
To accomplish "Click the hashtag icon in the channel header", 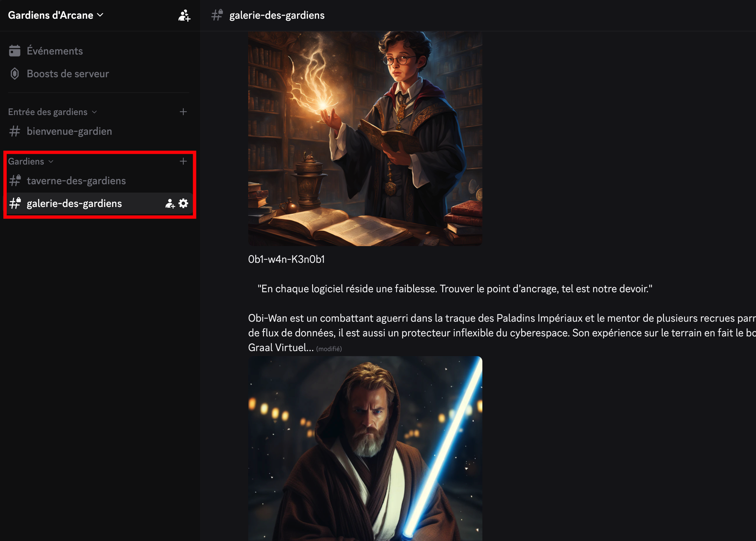I will (216, 15).
